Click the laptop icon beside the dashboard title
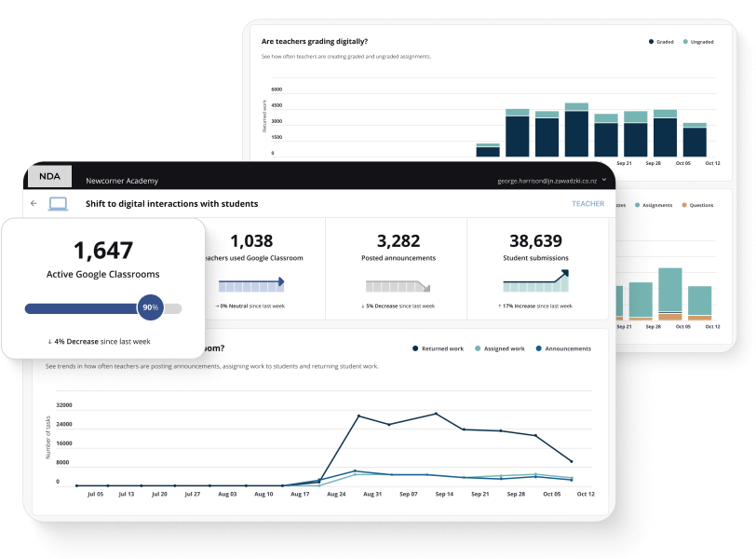Viewport: 756px width, 559px height. 58,203
